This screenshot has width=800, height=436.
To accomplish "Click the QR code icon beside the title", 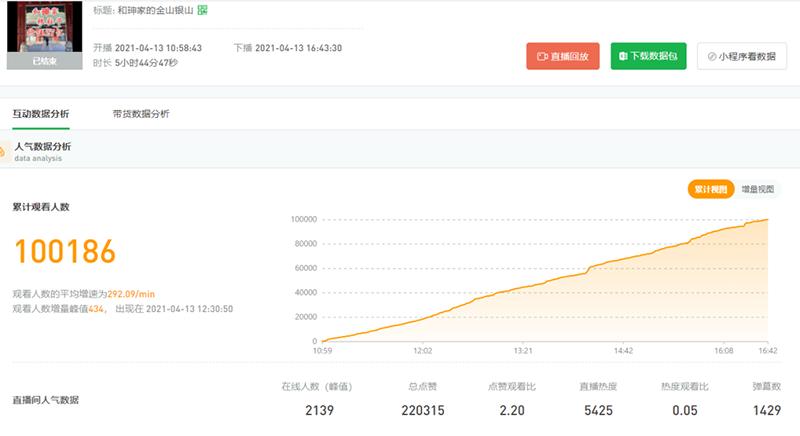I will click(x=203, y=9).
